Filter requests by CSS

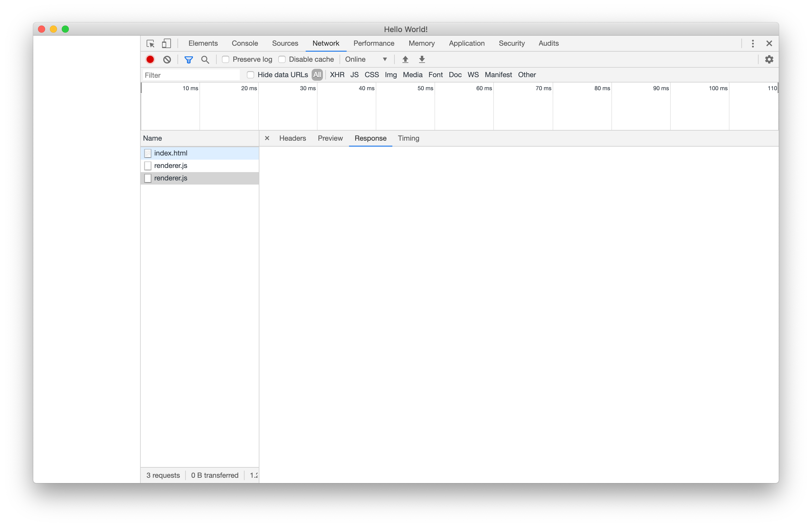coord(372,75)
